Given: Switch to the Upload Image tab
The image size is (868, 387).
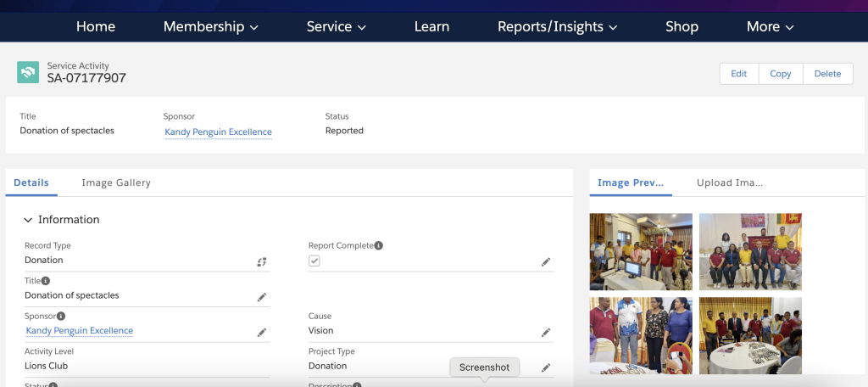Looking at the screenshot, I should [x=730, y=183].
